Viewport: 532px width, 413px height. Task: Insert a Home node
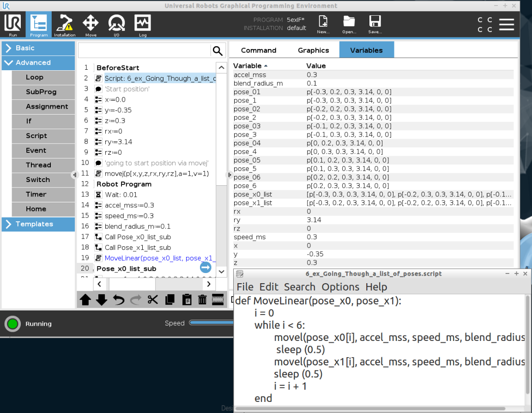(43, 209)
